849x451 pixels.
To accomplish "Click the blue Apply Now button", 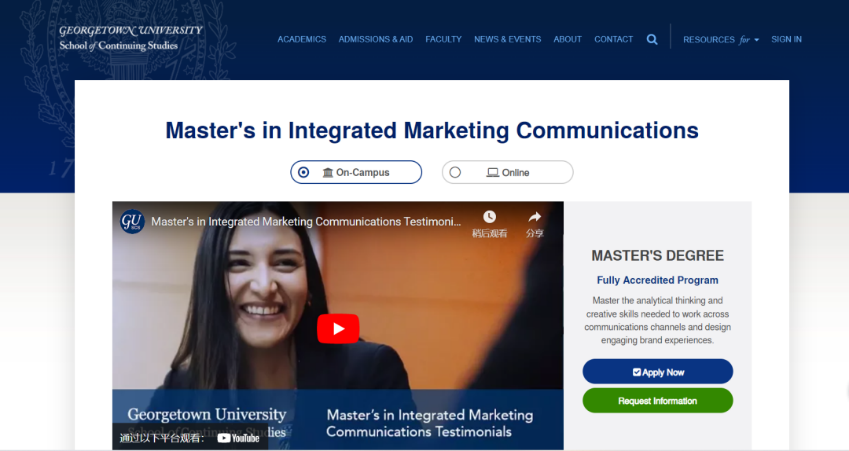I will tap(657, 372).
